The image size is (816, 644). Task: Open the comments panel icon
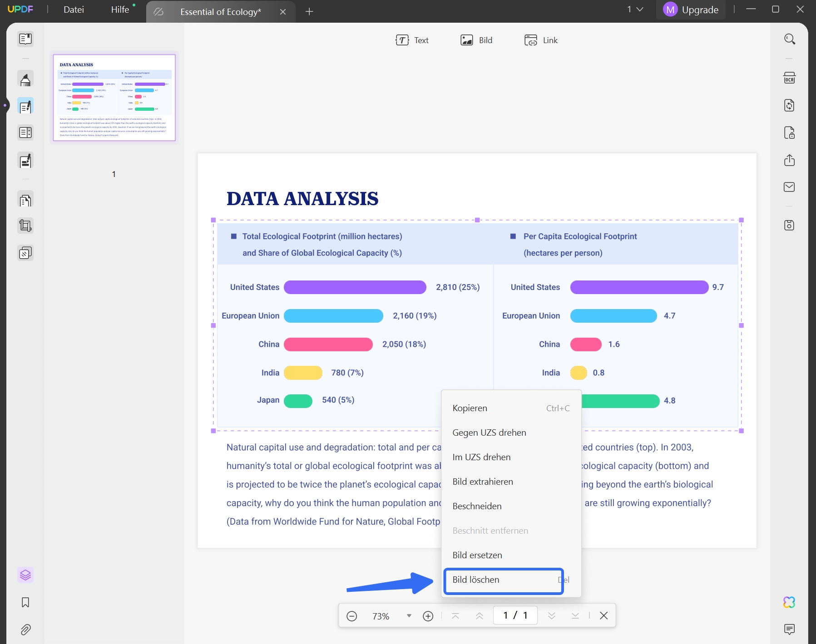[x=790, y=629]
